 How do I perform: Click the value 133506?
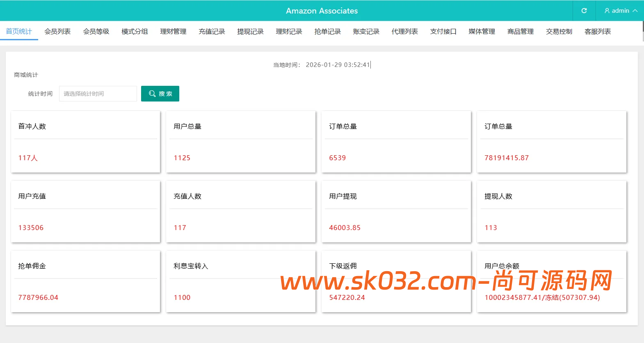(x=31, y=228)
